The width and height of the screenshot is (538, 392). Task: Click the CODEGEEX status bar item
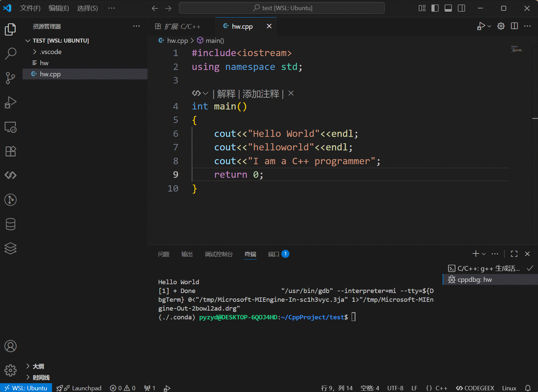pos(475,388)
